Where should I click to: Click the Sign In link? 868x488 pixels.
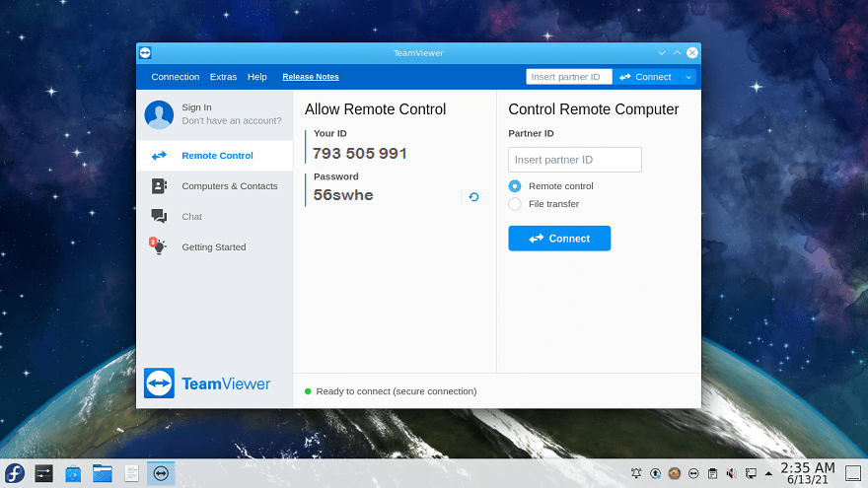pos(196,107)
